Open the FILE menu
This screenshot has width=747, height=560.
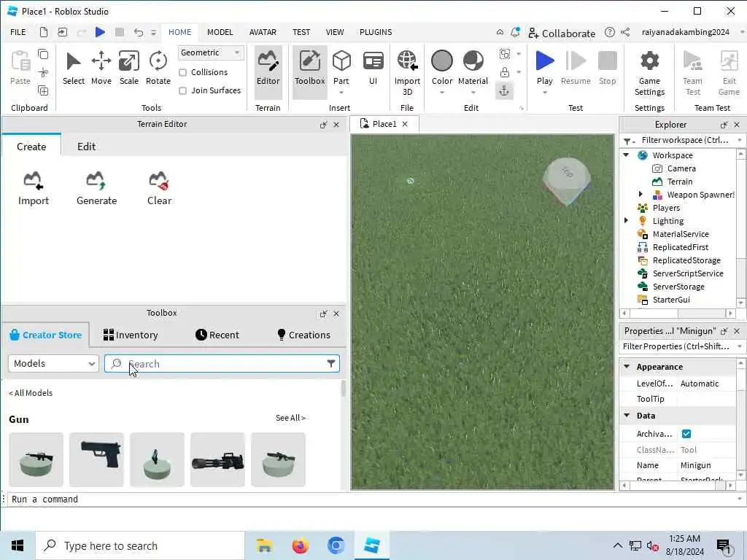18,32
